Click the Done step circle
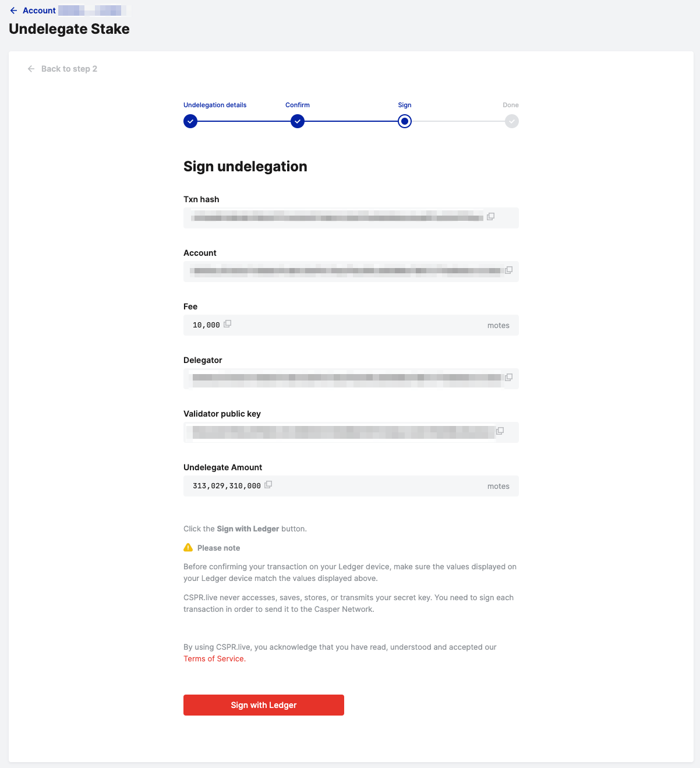This screenshot has height=768, width=700. (x=512, y=121)
